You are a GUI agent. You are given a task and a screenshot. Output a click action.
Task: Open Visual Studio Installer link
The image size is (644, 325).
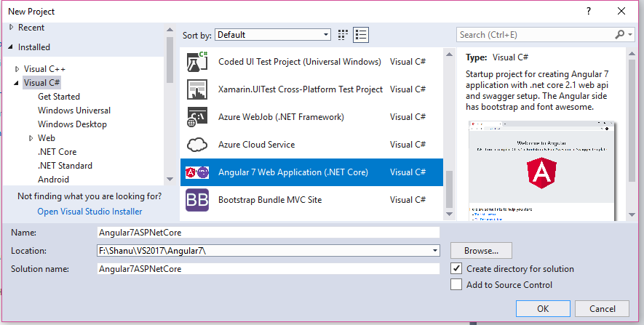click(90, 212)
